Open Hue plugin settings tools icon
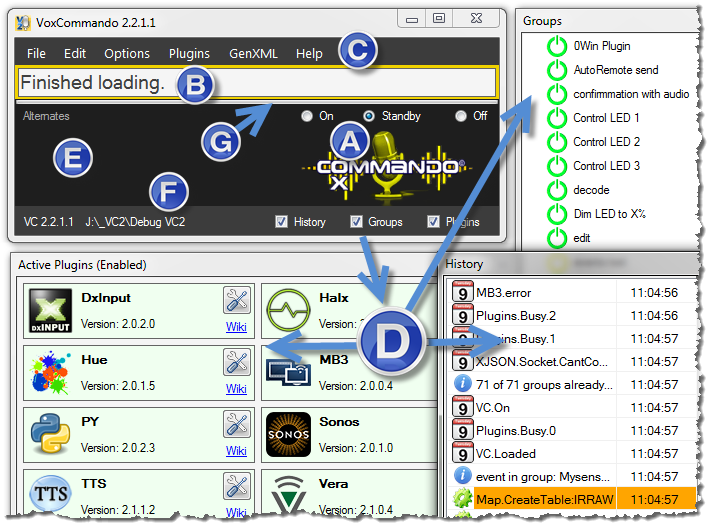The image size is (712, 528). pyautogui.click(x=237, y=362)
